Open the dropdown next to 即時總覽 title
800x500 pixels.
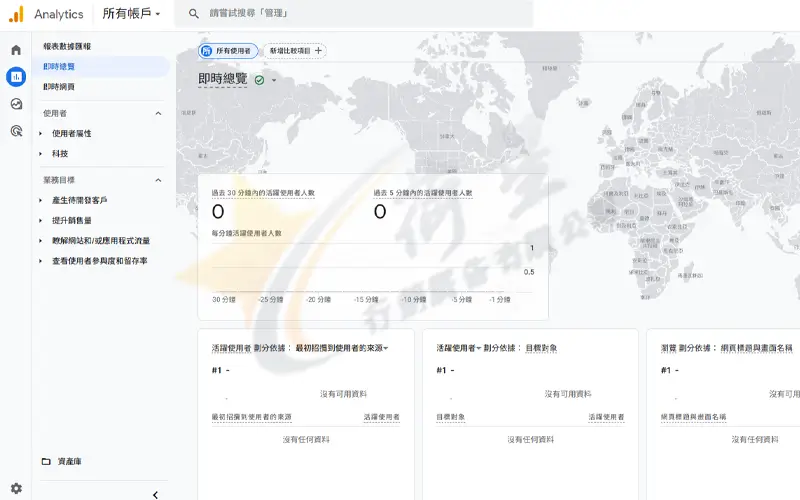click(x=274, y=80)
